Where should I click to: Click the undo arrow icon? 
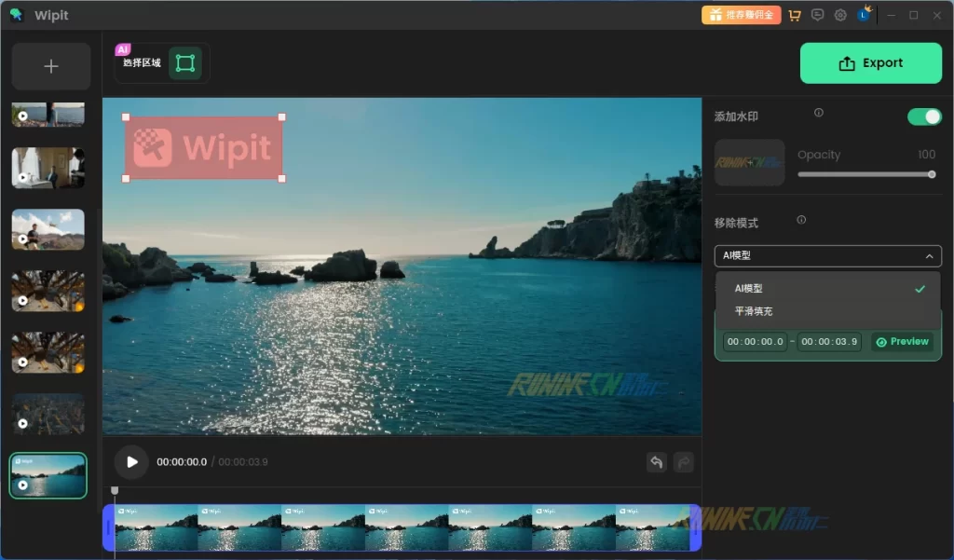[x=657, y=462]
